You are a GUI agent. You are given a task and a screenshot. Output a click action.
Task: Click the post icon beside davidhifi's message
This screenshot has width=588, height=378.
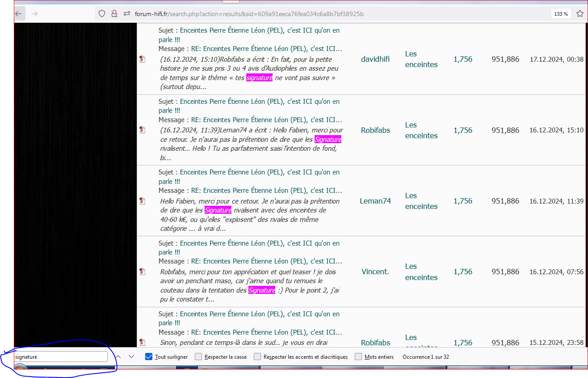click(143, 59)
